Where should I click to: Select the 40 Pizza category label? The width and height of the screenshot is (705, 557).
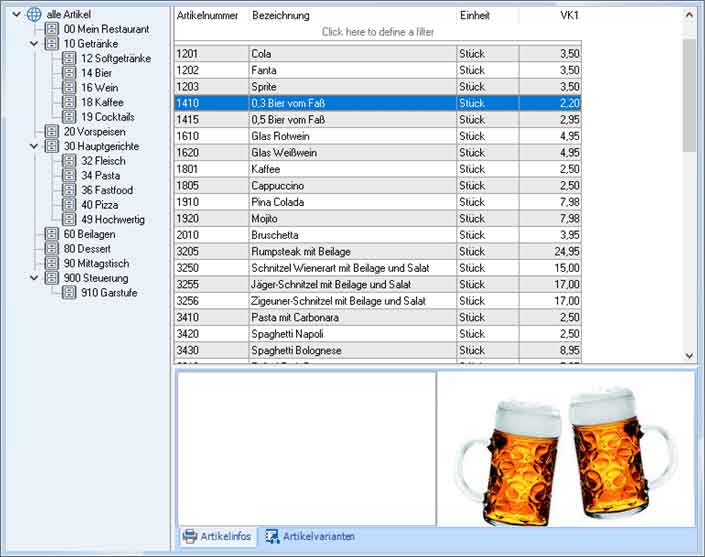[x=100, y=205]
